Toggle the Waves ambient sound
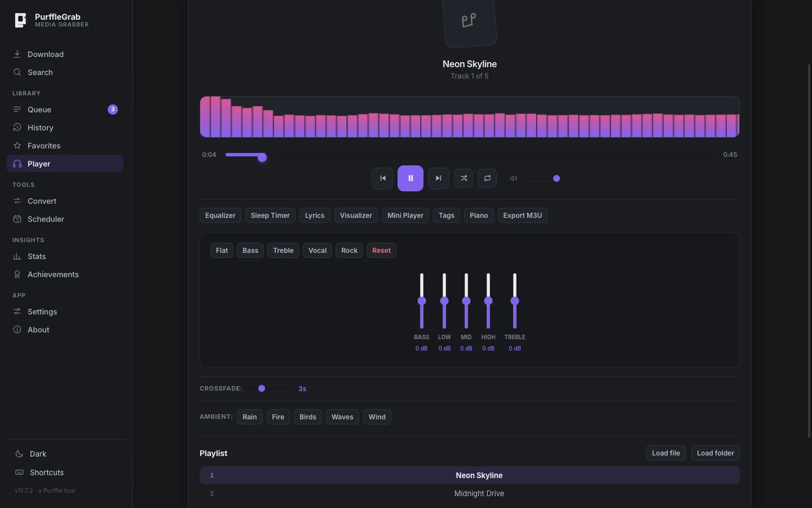812x508 pixels. click(342, 417)
